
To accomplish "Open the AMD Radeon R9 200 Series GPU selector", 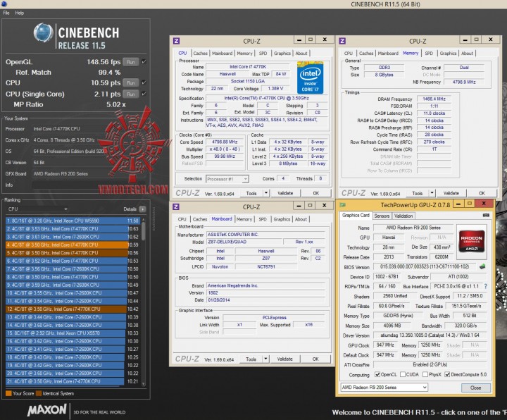I will (384, 388).
